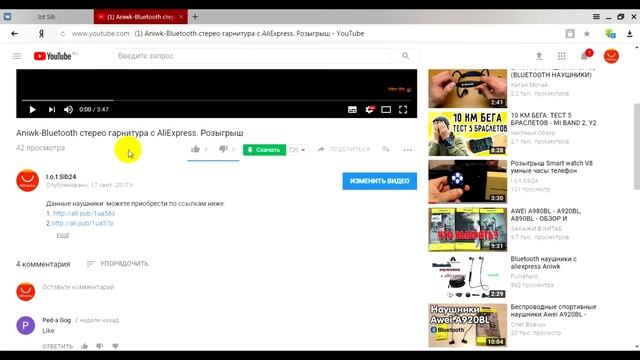Share the video
640x360 pixels.
[344, 149]
